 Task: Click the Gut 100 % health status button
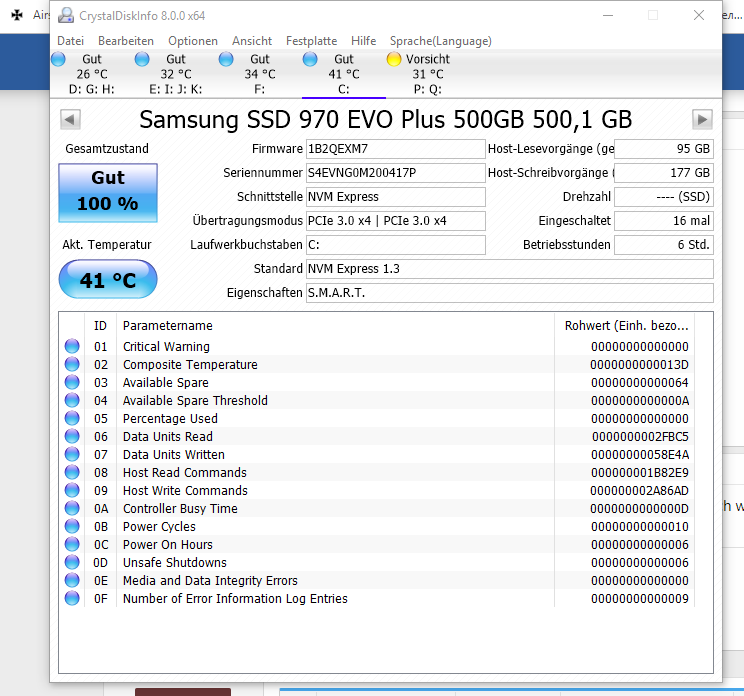(108, 193)
